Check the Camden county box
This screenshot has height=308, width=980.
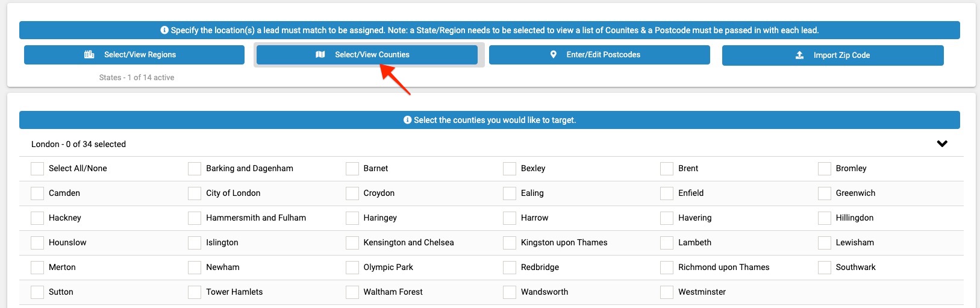click(x=37, y=193)
